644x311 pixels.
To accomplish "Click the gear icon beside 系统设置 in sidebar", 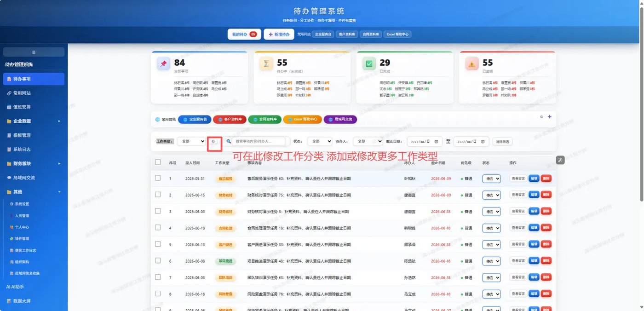I will [x=11, y=204].
